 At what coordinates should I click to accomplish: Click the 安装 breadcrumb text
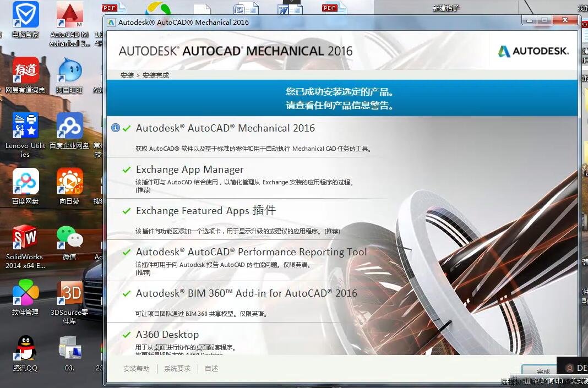tap(127, 75)
